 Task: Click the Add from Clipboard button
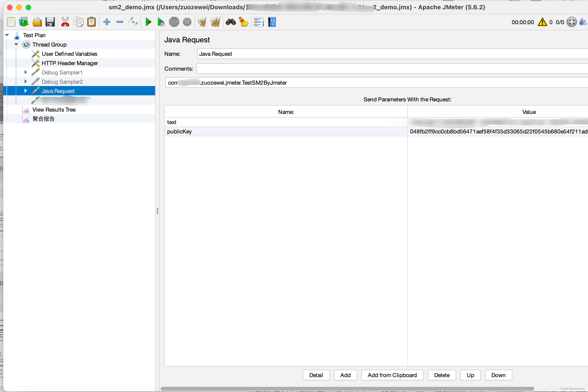click(392, 375)
